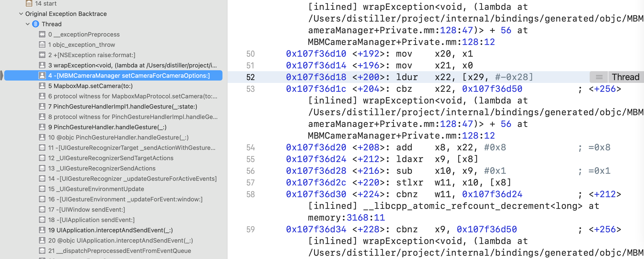Click the memory:3168:11 inline reference
644x259 pixels.
point(347,217)
